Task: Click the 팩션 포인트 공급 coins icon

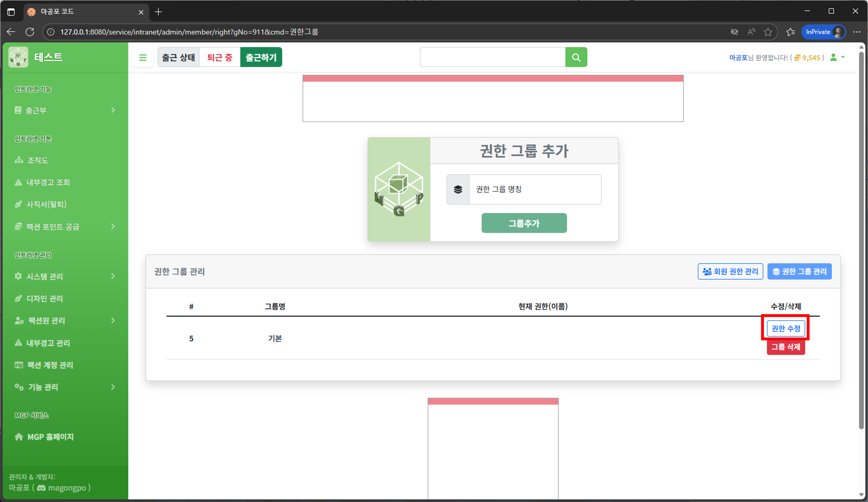Action: tap(18, 227)
